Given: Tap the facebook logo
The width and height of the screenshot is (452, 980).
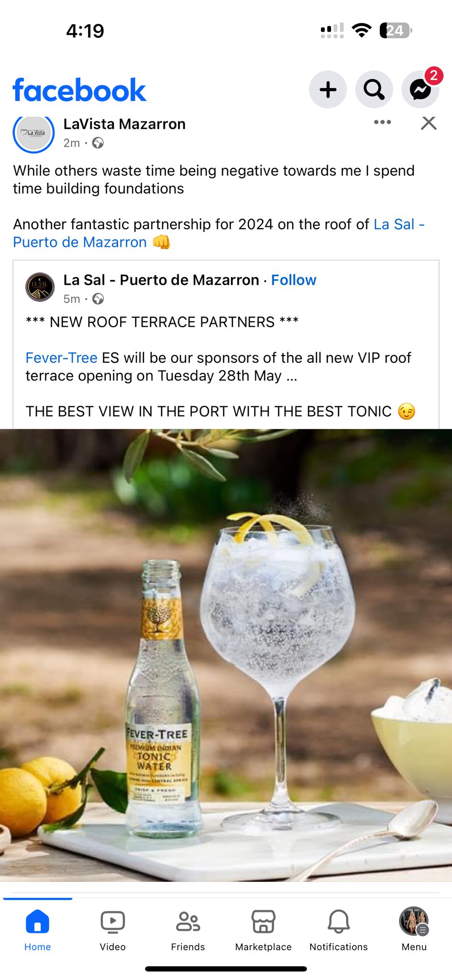Looking at the screenshot, I should 79,90.
